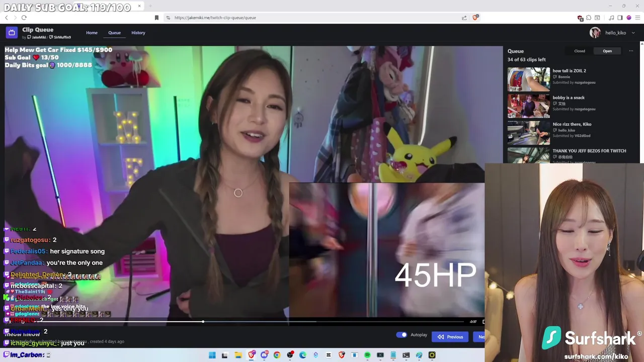Open the JakeMiki GitHub link
Image resolution: width=644 pixels, height=362 pixels.
37,37
